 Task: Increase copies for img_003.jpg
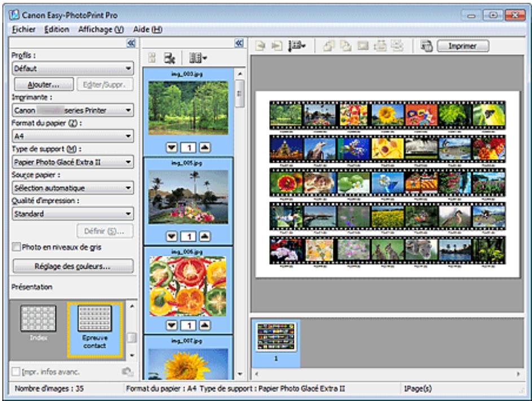pos(205,147)
